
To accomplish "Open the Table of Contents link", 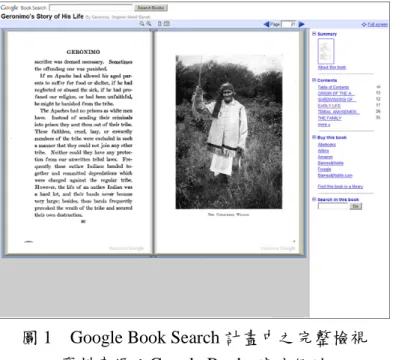I will (x=333, y=87).
